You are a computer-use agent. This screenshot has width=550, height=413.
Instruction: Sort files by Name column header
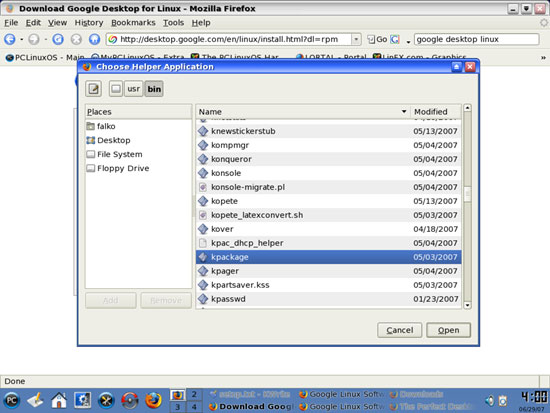(303, 112)
